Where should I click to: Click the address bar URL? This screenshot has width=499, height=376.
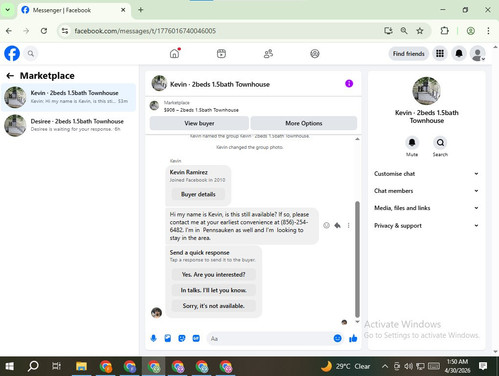[145, 31]
